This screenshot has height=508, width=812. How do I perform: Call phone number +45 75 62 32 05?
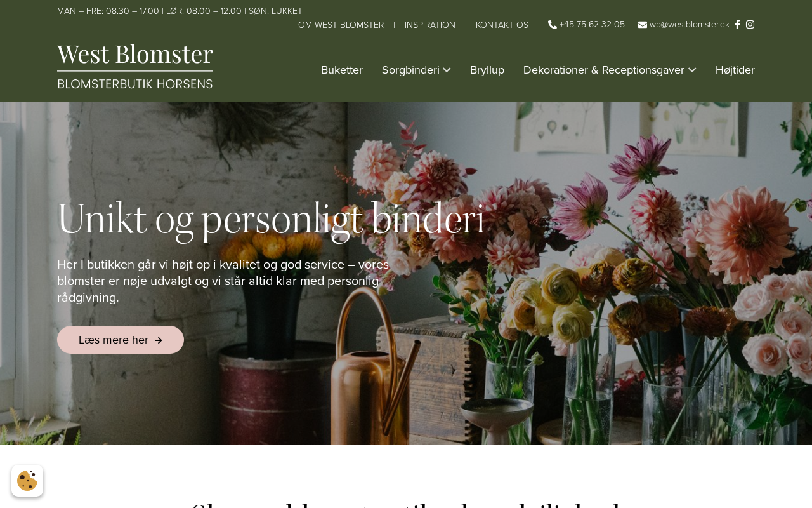592,25
